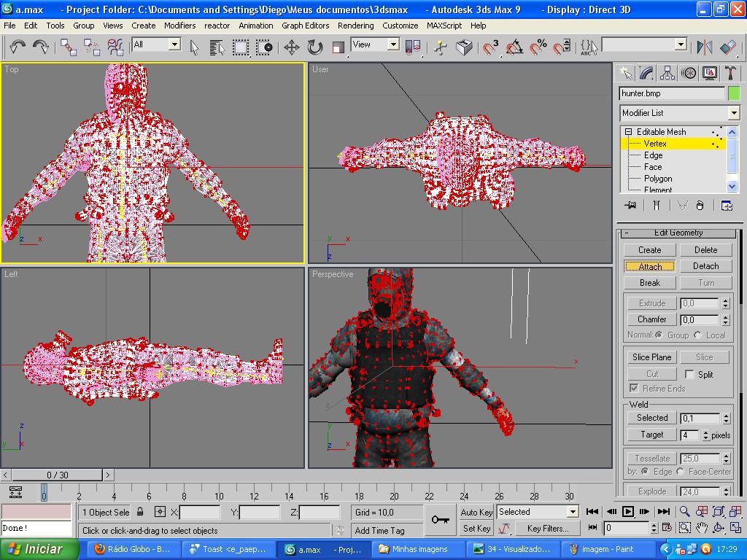This screenshot has height=560, width=747.
Task: Activate the Pan View hand tool
Action: pyautogui.click(x=702, y=528)
